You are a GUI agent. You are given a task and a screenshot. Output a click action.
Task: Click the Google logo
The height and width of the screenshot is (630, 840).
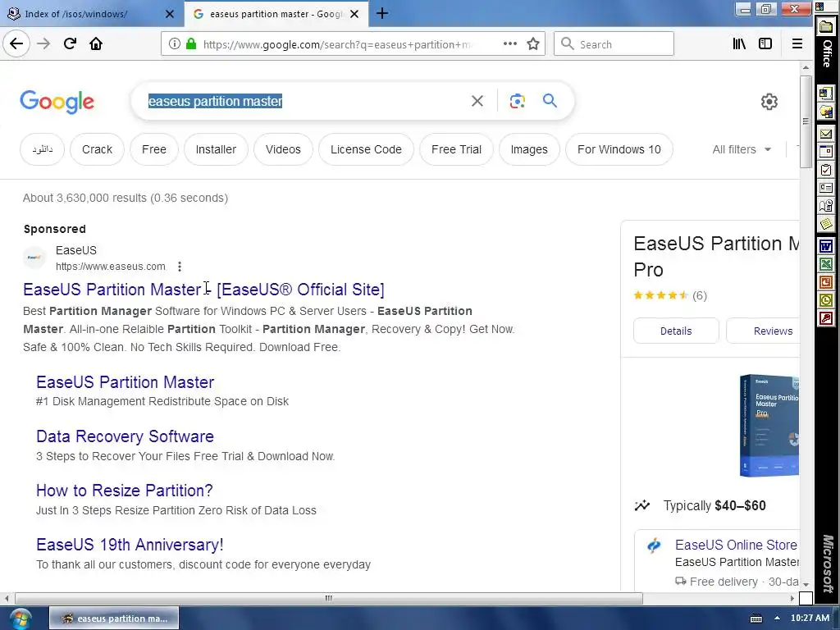pos(57,101)
